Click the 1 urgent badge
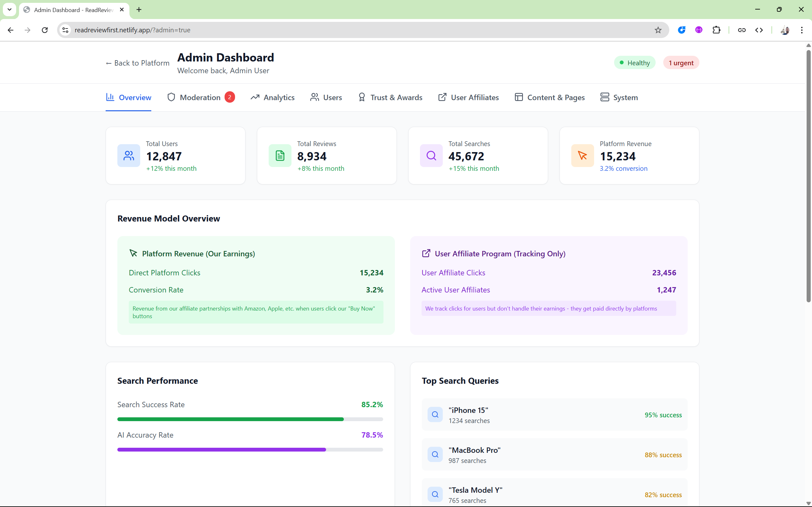 (x=681, y=63)
